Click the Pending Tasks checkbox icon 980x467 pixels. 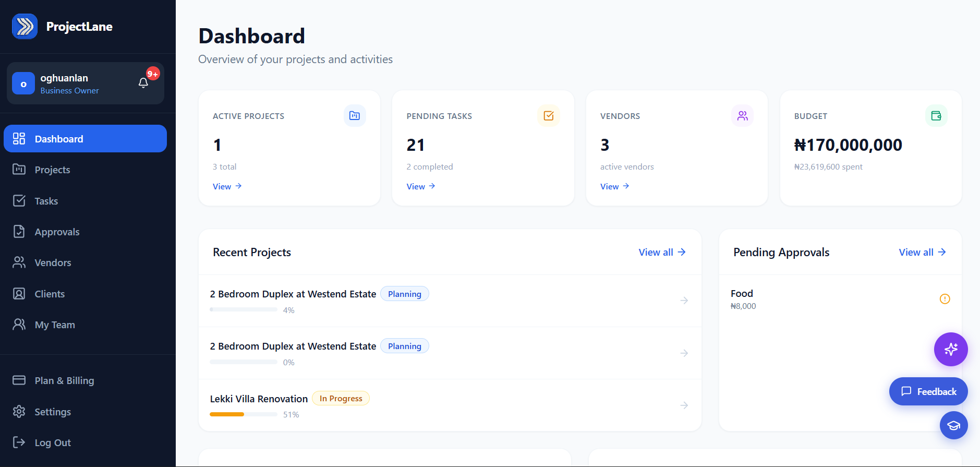click(x=549, y=116)
